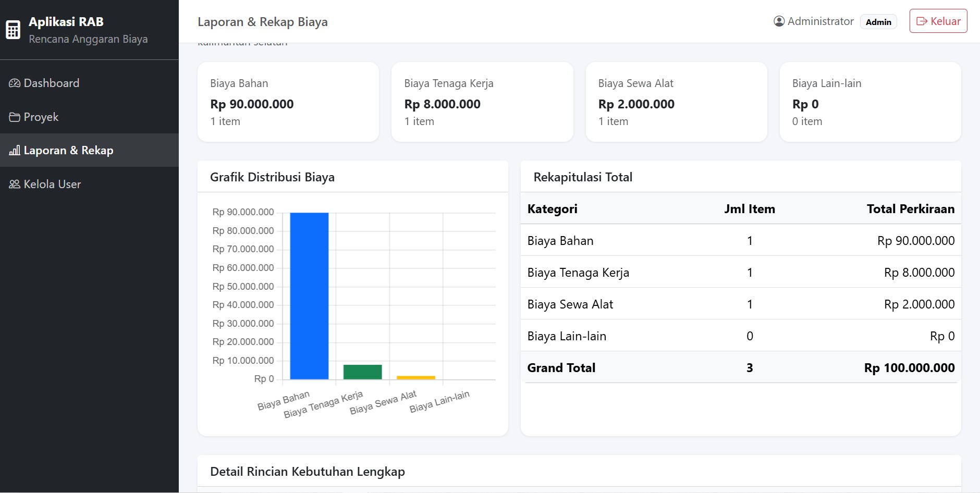Click the Biaya Lain-lain chart axis label

point(439,402)
